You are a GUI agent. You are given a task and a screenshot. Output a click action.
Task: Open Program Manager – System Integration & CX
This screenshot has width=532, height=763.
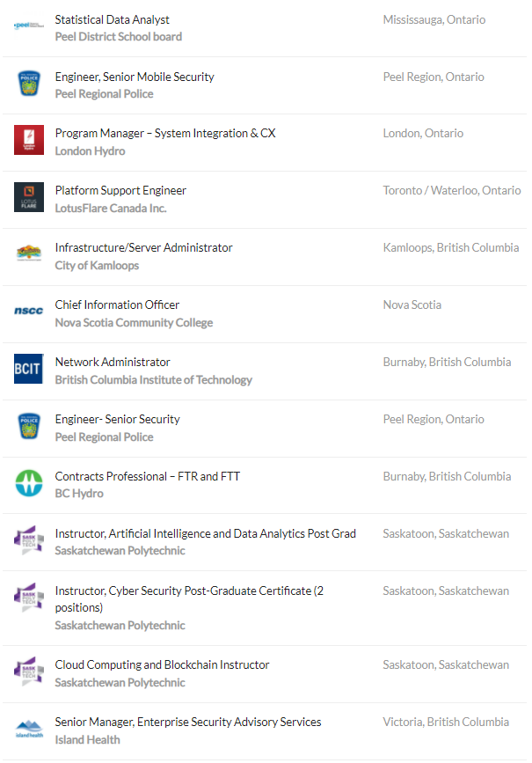click(x=165, y=134)
